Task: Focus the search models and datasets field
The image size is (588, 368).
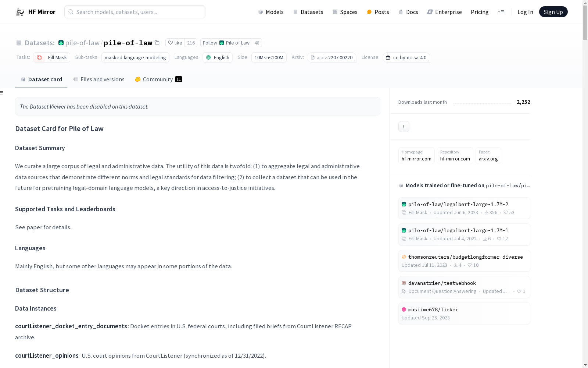Action: (x=135, y=12)
